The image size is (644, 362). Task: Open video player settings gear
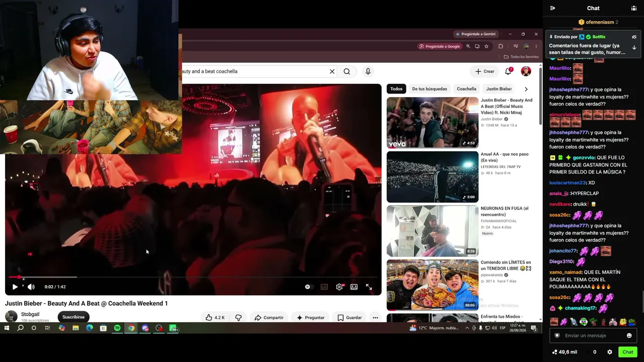(339, 287)
